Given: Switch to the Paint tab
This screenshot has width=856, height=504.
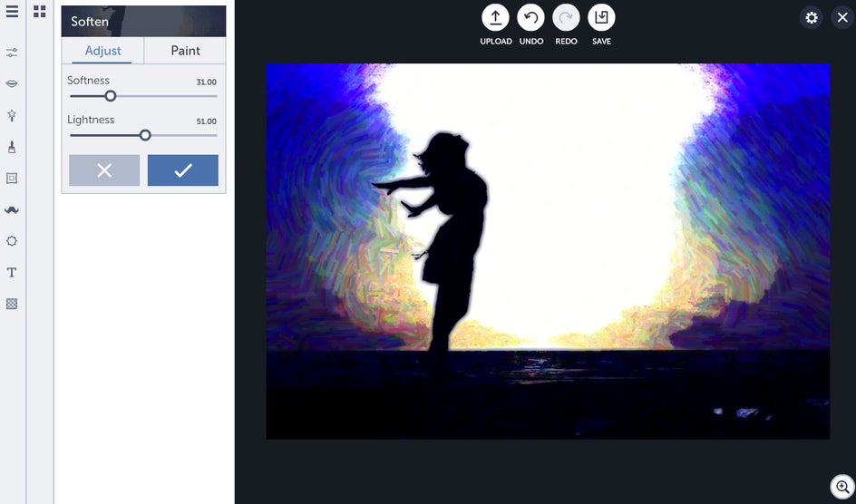Looking at the screenshot, I should point(185,51).
